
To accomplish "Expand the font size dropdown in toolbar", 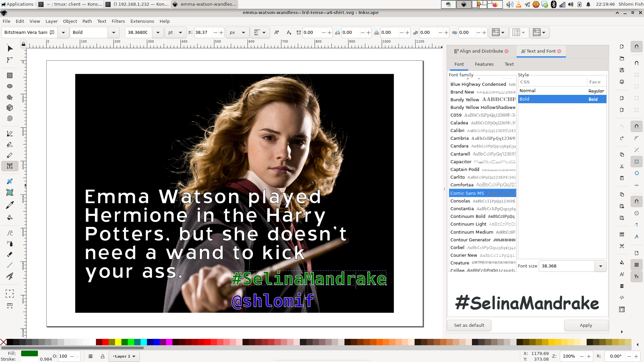I will tap(158, 33).
